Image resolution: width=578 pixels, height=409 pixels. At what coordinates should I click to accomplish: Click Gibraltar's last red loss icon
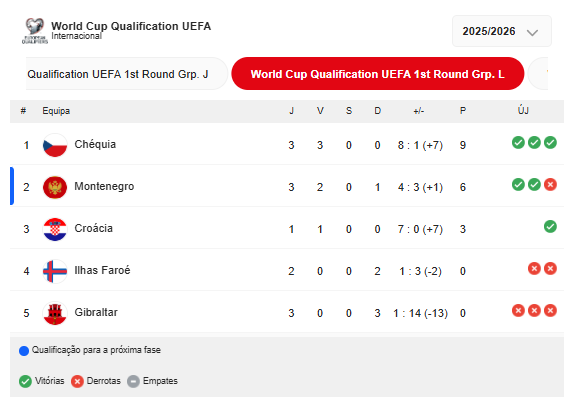pyautogui.click(x=550, y=310)
